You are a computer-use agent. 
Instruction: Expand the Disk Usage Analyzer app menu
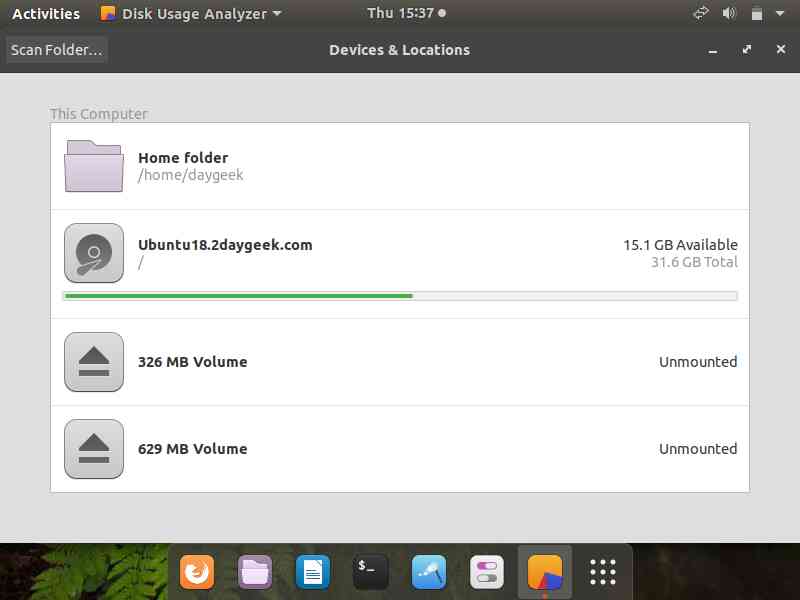191,14
